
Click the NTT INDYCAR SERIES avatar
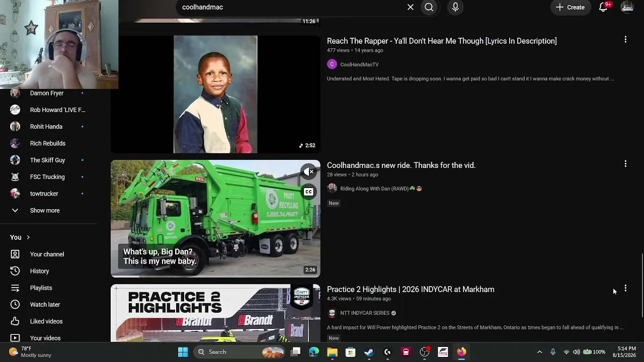tap(332, 313)
